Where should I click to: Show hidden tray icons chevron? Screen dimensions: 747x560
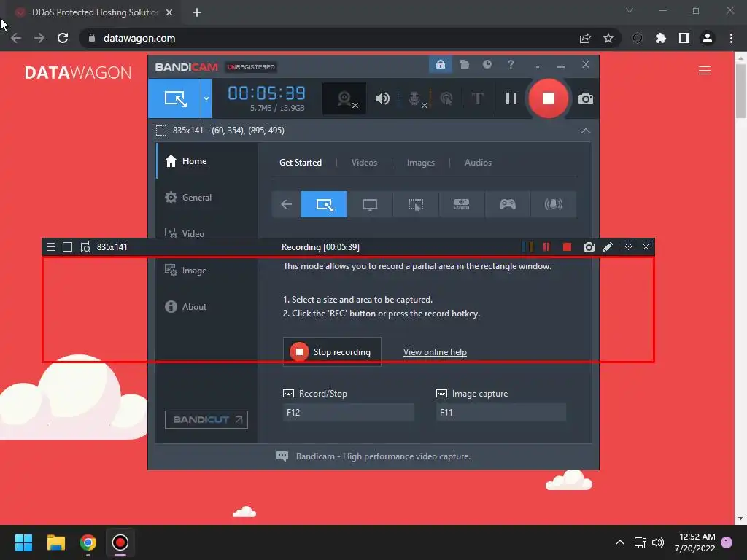620,542
